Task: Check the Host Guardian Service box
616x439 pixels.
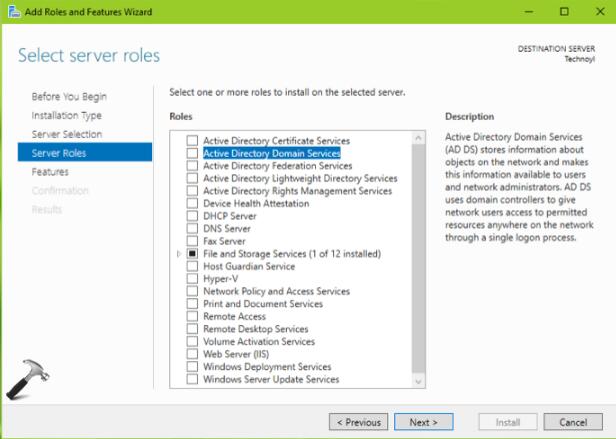Action: point(192,266)
